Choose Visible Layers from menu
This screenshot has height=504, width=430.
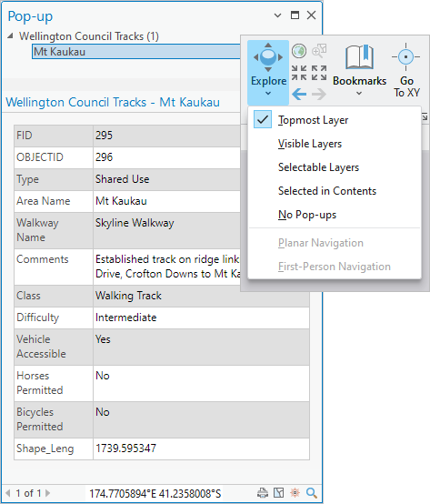coord(310,144)
